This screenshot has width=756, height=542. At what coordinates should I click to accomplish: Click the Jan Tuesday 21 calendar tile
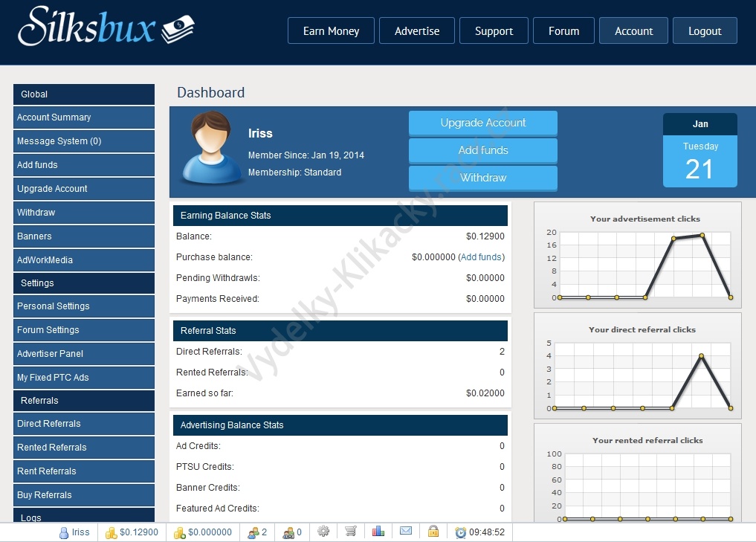(x=700, y=150)
